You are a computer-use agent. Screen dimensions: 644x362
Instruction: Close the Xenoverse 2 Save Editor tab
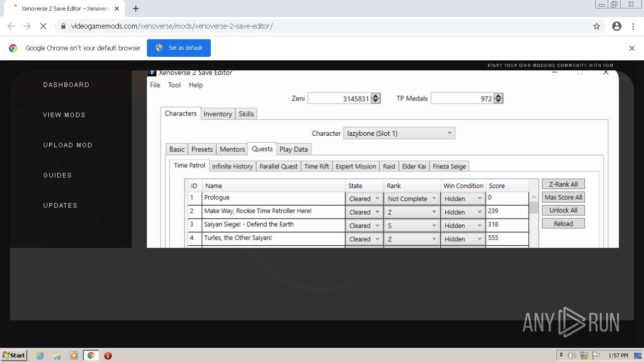click(x=117, y=9)
